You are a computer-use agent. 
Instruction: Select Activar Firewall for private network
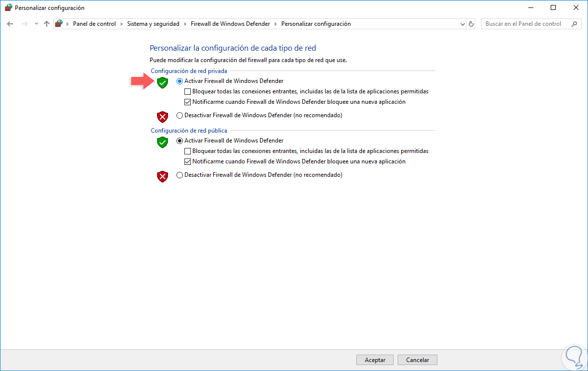pyautogui.click(x=179, y=81)
